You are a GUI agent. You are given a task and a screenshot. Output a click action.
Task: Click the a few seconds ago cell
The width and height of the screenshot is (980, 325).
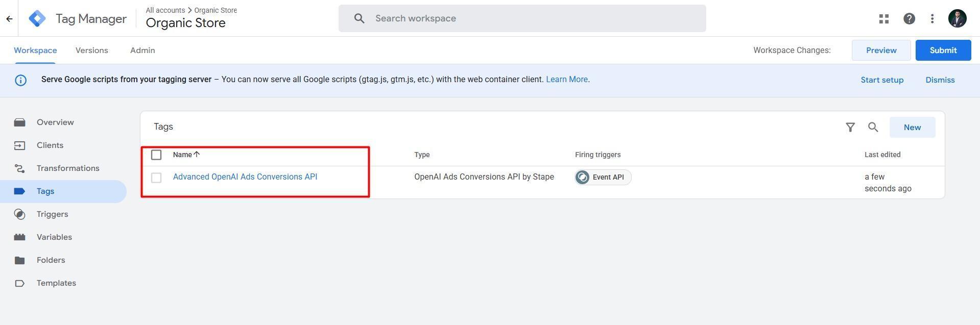(888, 183)
